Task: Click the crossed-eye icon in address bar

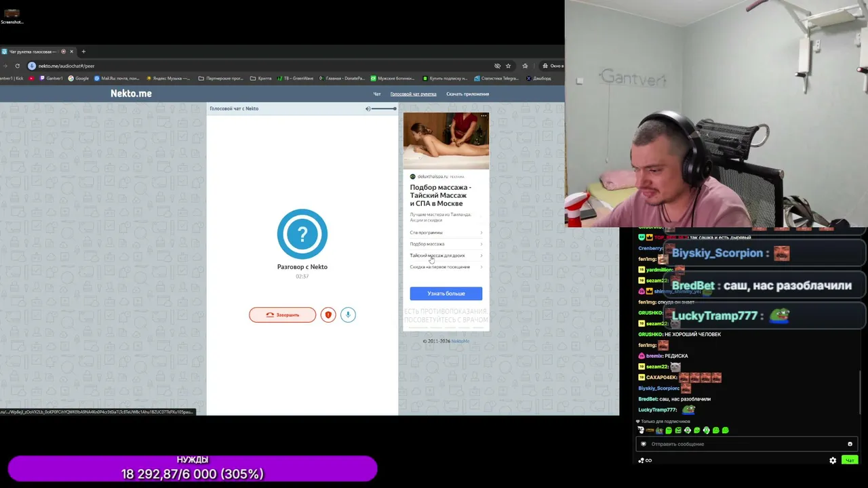Action: click(497, 66)
